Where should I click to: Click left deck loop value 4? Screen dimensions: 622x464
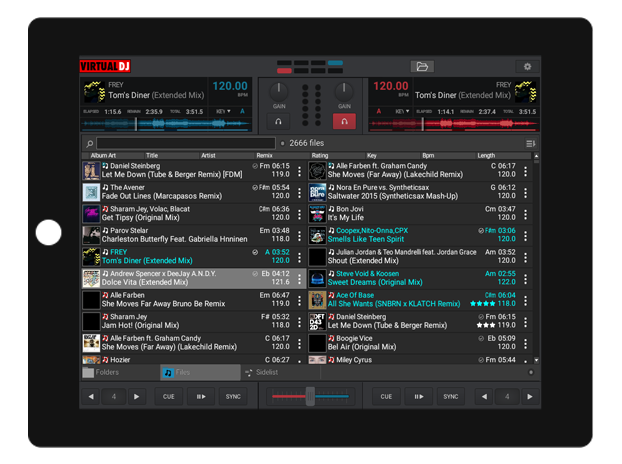click(x=114, y=396)
